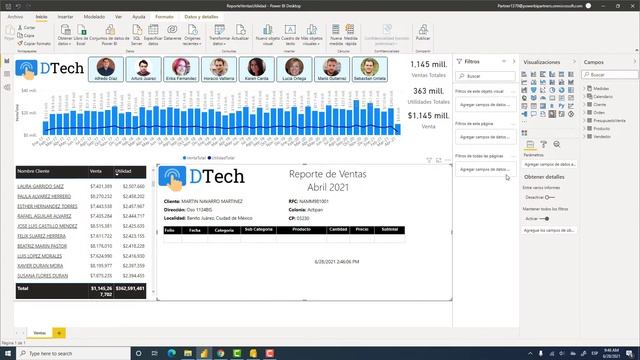Screen dimensions: 640x360
Task: Switch to Datos y detalles tab
Action: point(201,17)
